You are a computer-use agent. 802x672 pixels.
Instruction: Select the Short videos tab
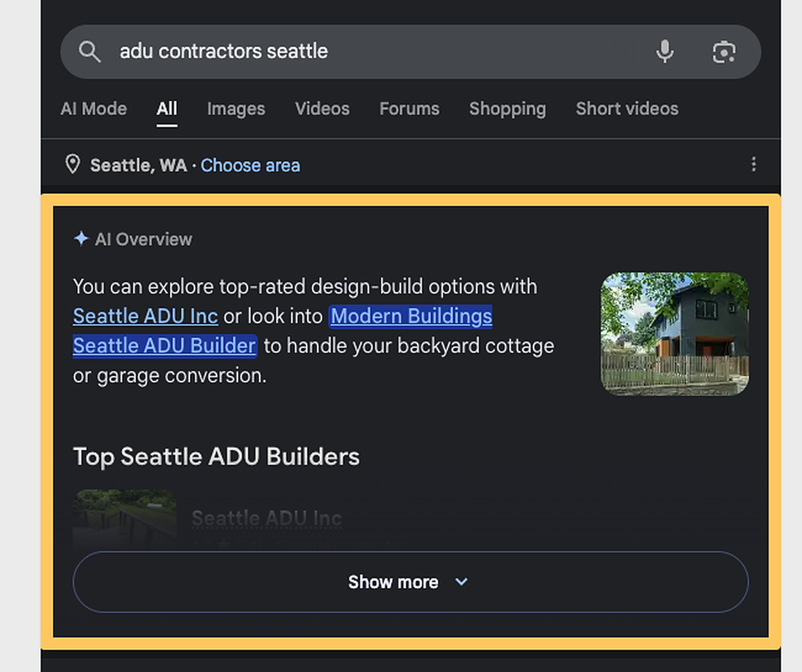[x=627, y=109]
